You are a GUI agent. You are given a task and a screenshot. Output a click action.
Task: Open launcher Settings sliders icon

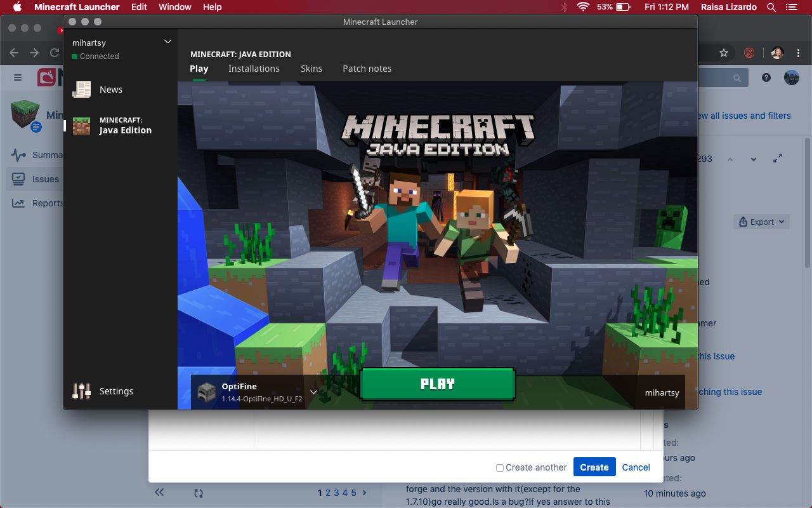pyautogui.click(x=82, y=391)
